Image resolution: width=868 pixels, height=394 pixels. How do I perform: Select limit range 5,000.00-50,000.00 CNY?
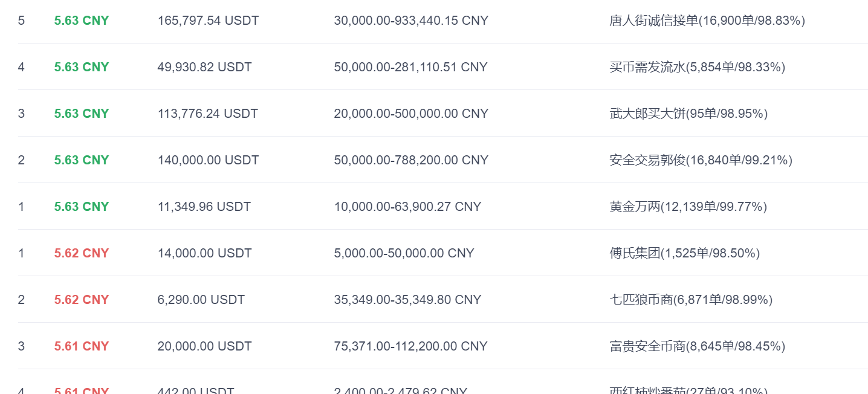click(404, 253)
